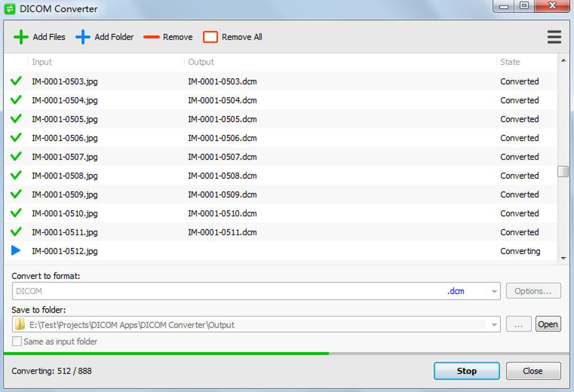Viewport: 574px width, 392px height.
Task: Select the IM-0001-0506.jpg input entry
Action: (65, 138)
